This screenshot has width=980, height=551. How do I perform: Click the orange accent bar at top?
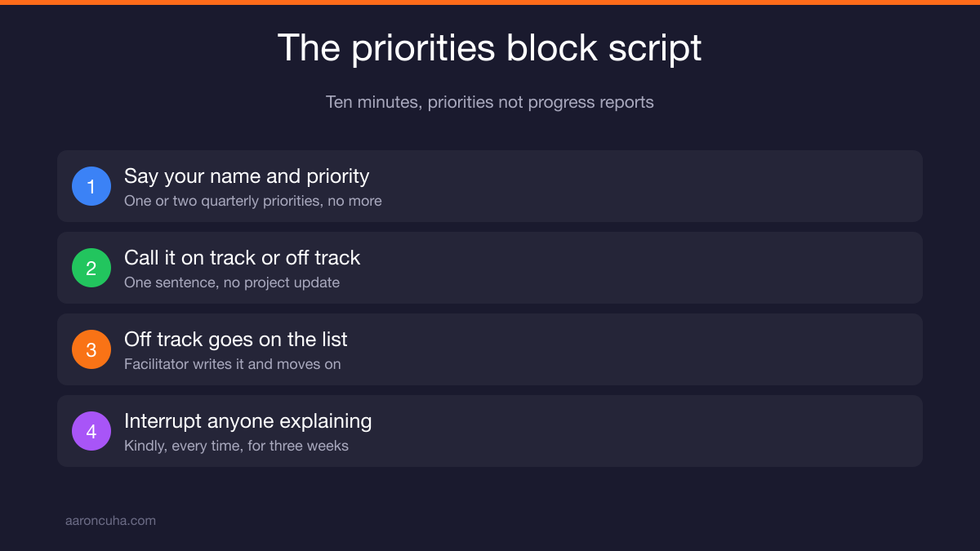point(490,2)
